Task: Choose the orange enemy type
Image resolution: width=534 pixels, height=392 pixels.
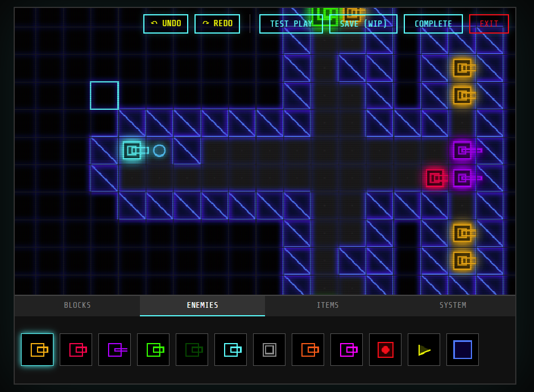Action: [308, 349]
